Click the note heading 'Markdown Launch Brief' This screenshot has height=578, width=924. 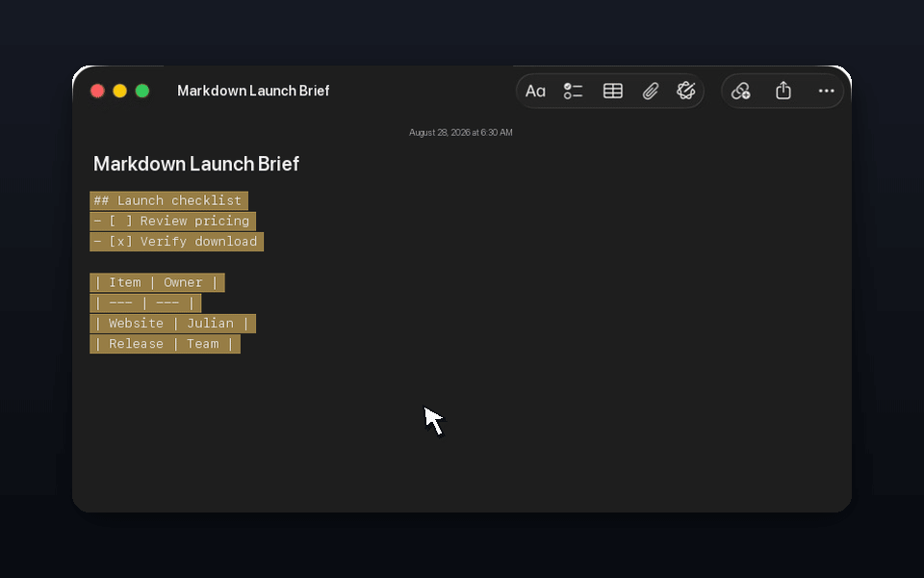point(196,164)
